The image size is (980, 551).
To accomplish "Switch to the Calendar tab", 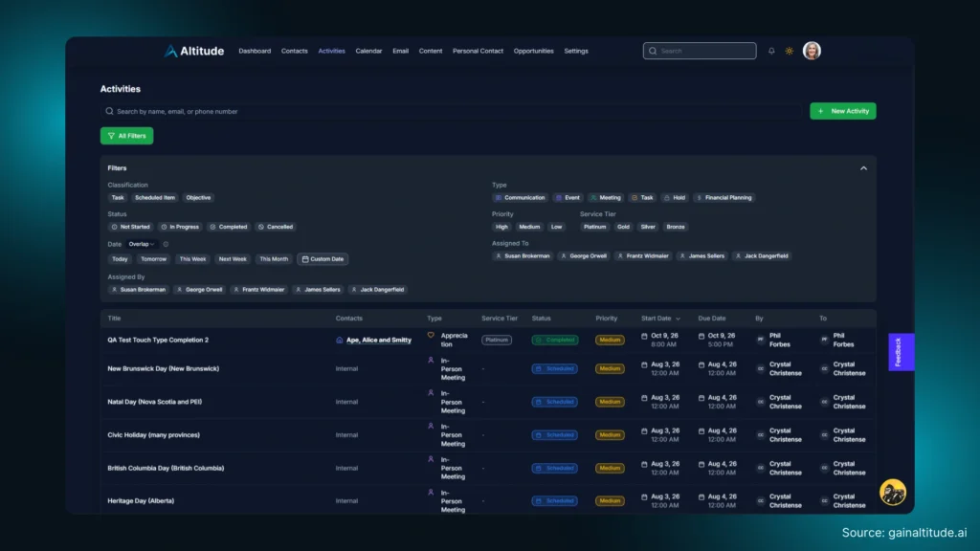I will coord(368,51).
